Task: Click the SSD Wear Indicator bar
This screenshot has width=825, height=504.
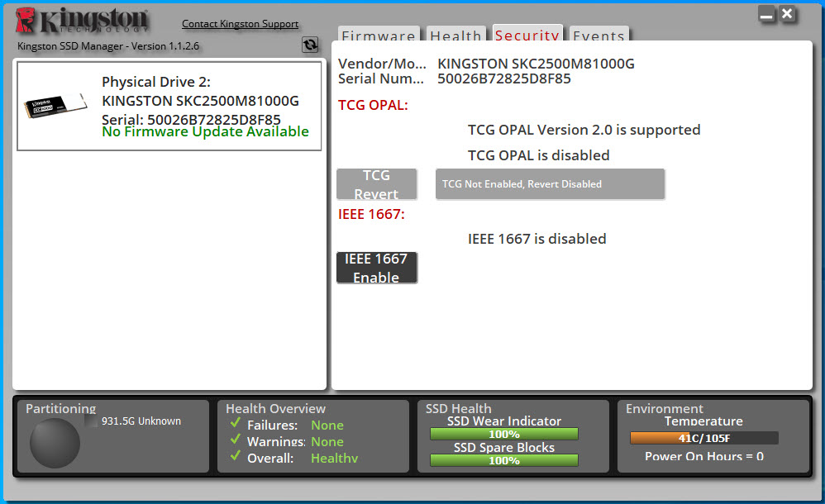Action: point(504,434)
